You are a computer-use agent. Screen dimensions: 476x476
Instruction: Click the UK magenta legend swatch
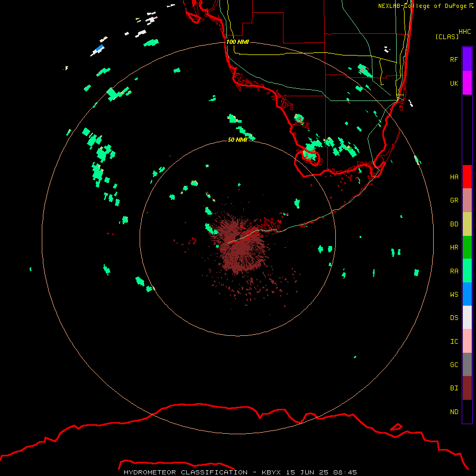467,83
